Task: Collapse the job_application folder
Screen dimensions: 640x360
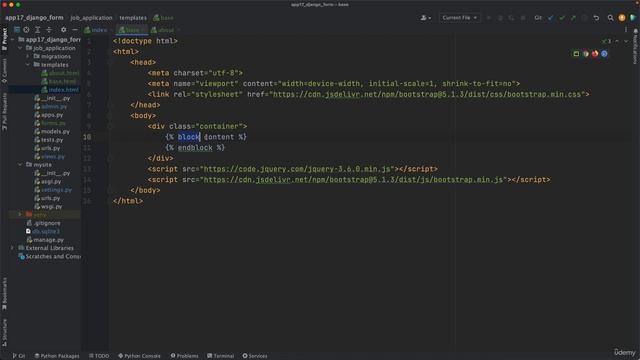Action: tap(20, 48)
